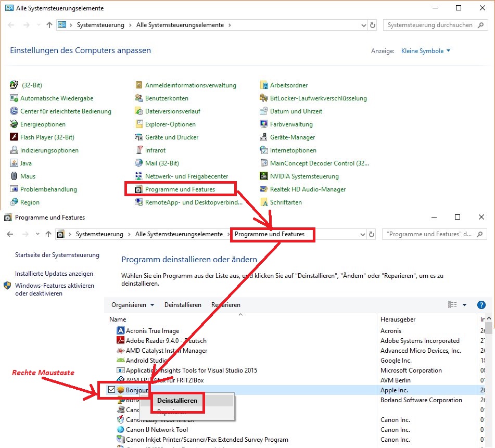Open NVIDIA Systemsteuerung icon
This screenshot has height=448, width=495.
[x=263, y=176]
